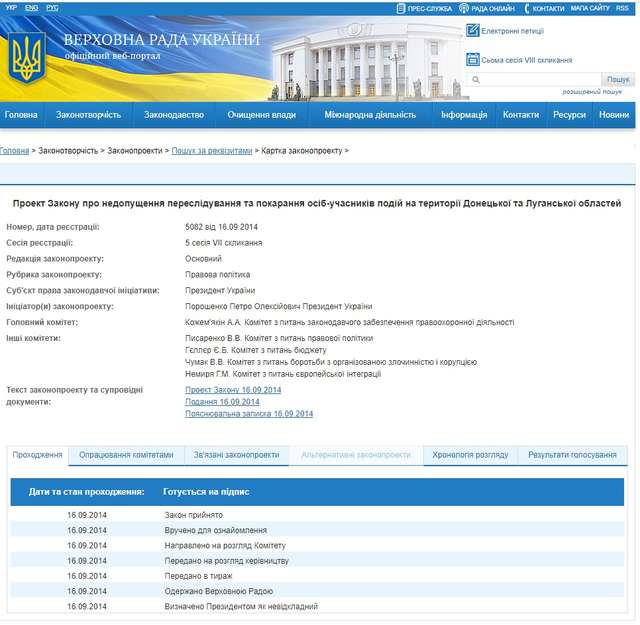Open the Законотворчість navigation menu
The height and width of the screenshot is (625, 640).
[x=88, y=115]
